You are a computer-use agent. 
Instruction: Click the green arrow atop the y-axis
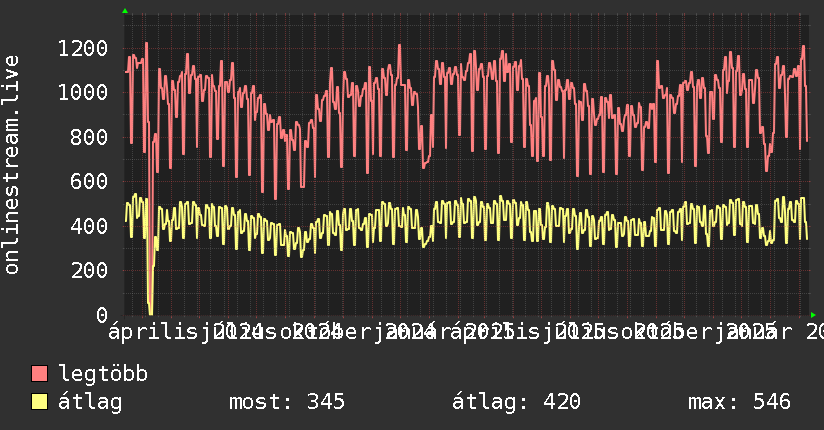click(x=125, y=11)
